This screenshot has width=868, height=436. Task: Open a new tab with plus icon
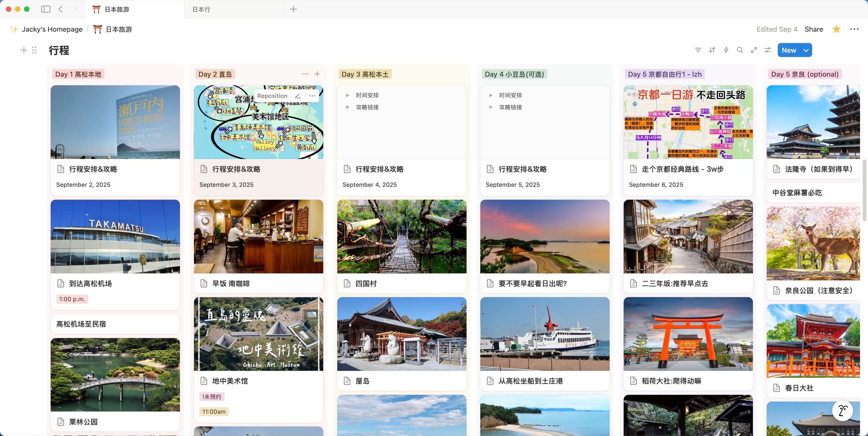[294, 9]
